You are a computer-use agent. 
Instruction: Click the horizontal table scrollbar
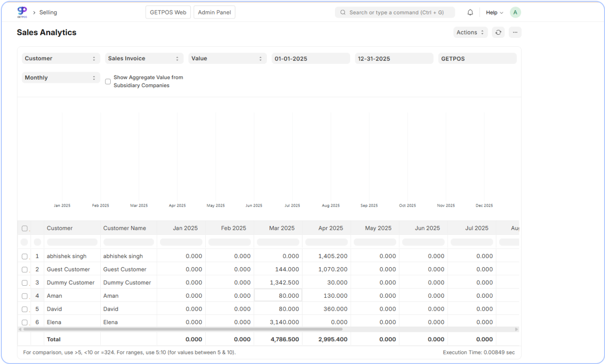pos(185,329)
